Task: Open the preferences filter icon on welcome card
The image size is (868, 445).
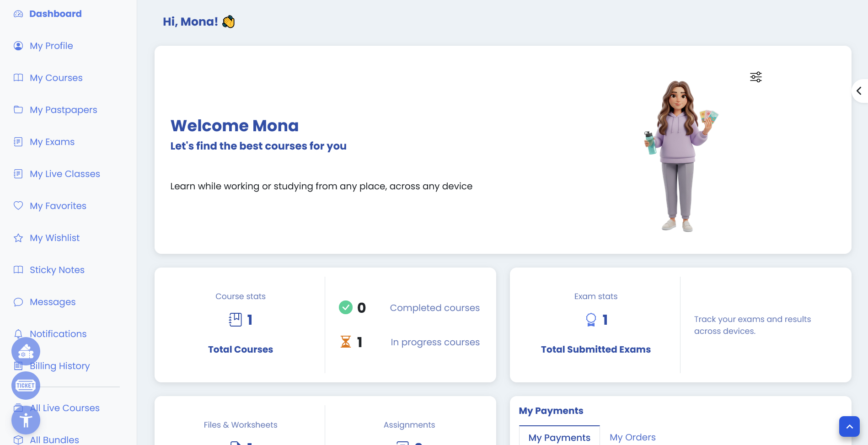Action: point(755,77)
